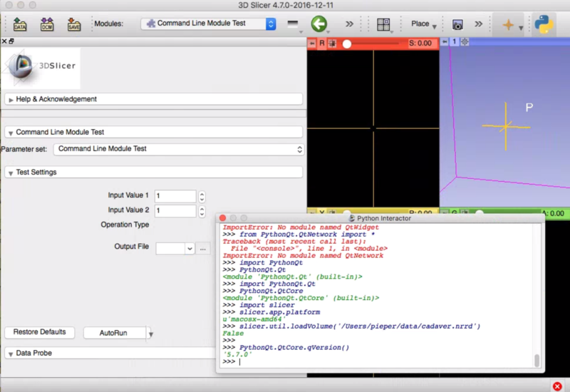Click the green back arrow module history icon
570x392 pixels.
tap(319, 24)
